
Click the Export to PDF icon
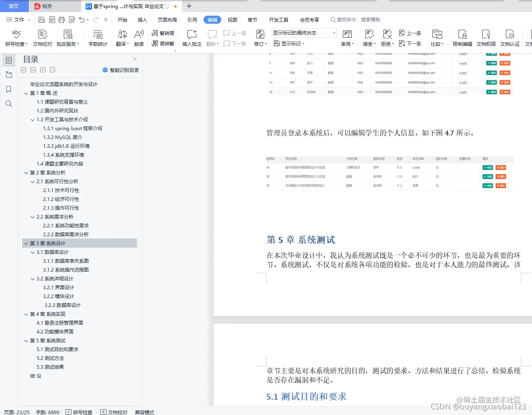coord(51,20)
